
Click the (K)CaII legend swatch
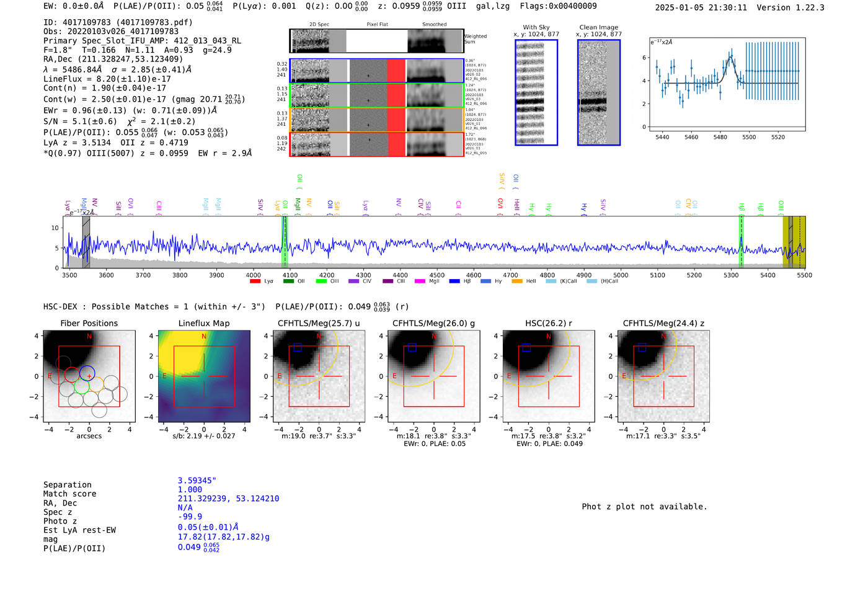551,281
